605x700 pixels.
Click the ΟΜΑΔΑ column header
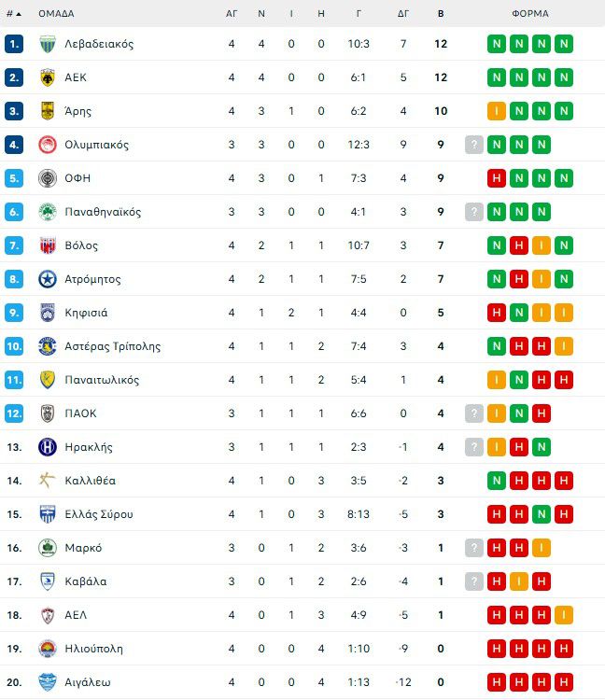click(56, 14)
